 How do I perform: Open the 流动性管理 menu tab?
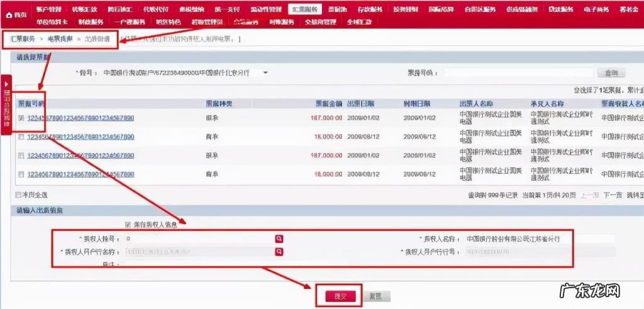click(266, 9)
